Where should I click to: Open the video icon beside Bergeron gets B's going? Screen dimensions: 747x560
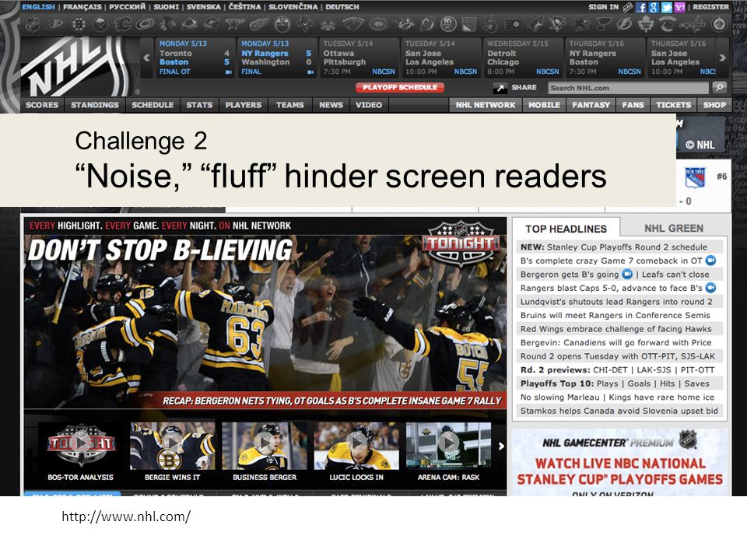[x=627, y=274]
